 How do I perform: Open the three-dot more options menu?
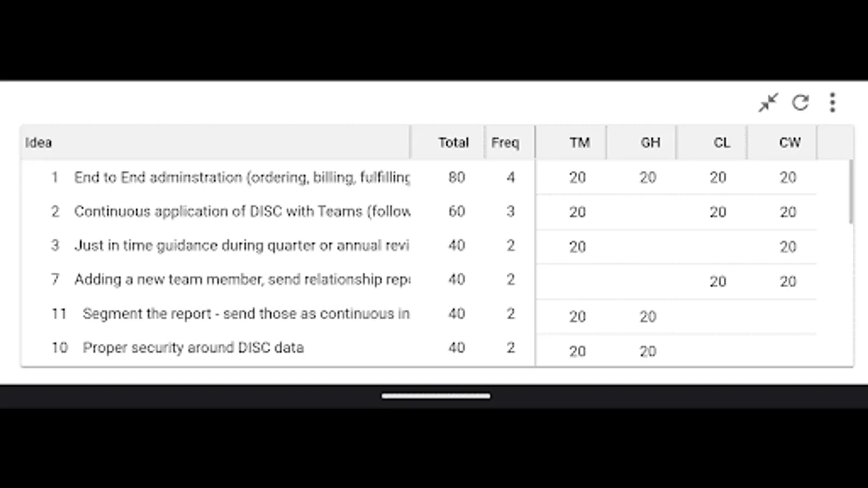(x=832, y=102)
